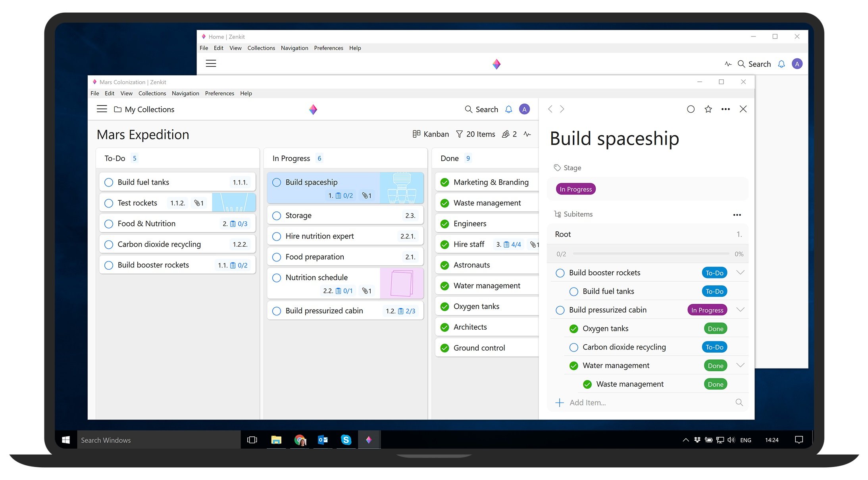Image resolution: width=868 pixels, height=480 pixels.
Task: Click the In Progress stage label
Action: click(575, 189)
